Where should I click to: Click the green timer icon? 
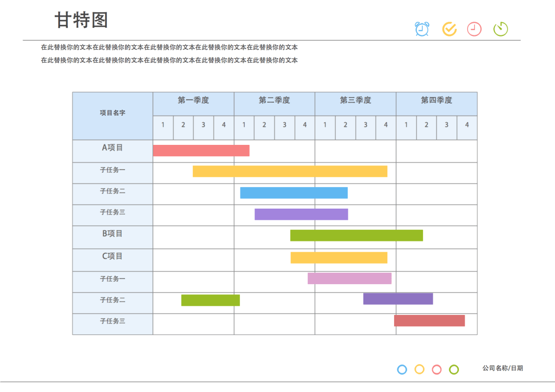click(501, 29)
